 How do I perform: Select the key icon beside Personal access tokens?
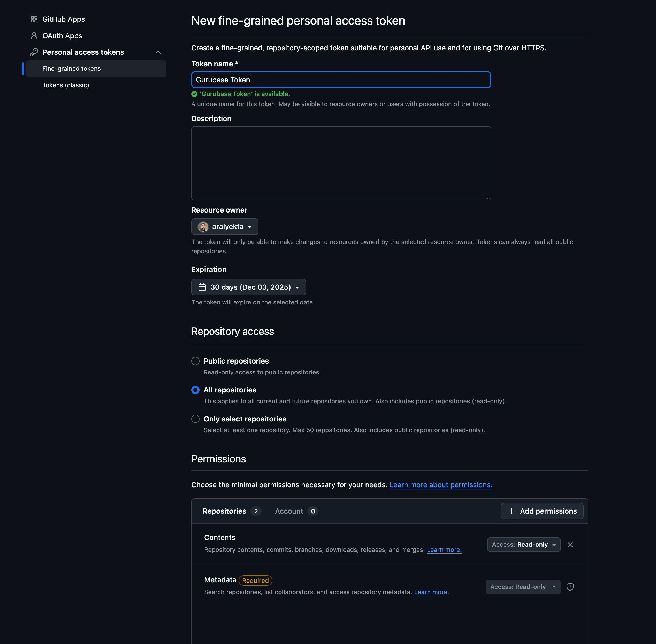(x=34, y=52)
